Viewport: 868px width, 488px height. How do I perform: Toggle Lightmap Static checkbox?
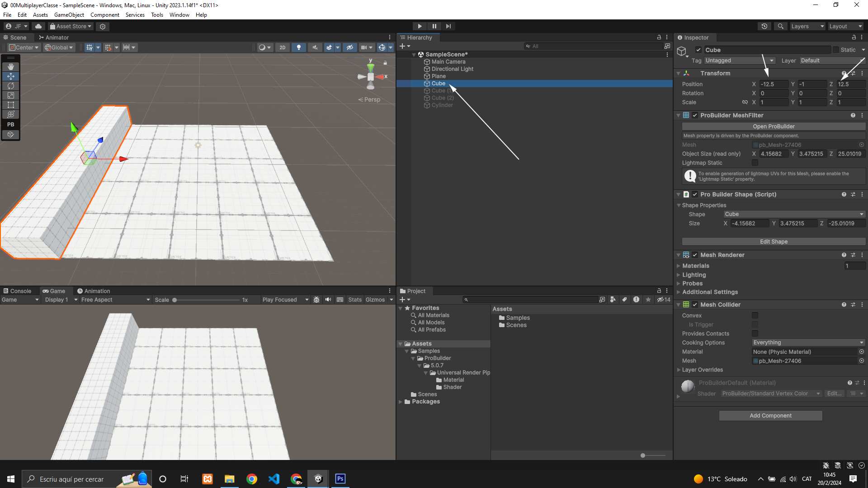755,163
